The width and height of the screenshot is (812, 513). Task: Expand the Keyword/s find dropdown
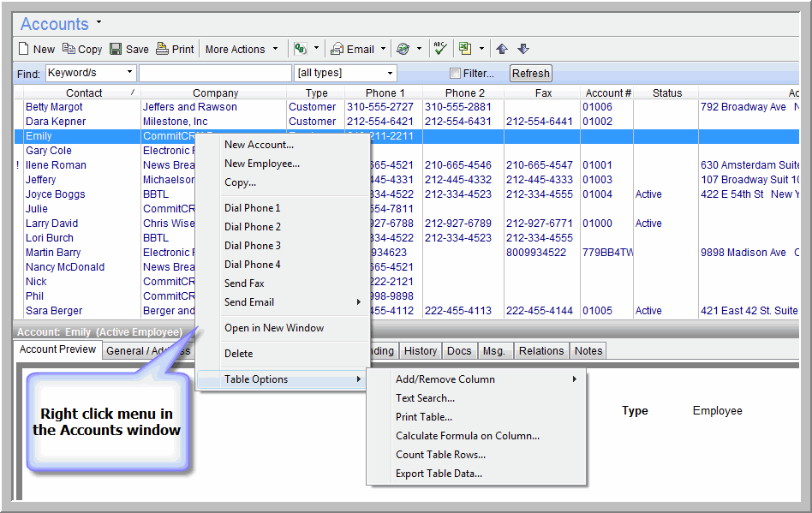(129, 73)
